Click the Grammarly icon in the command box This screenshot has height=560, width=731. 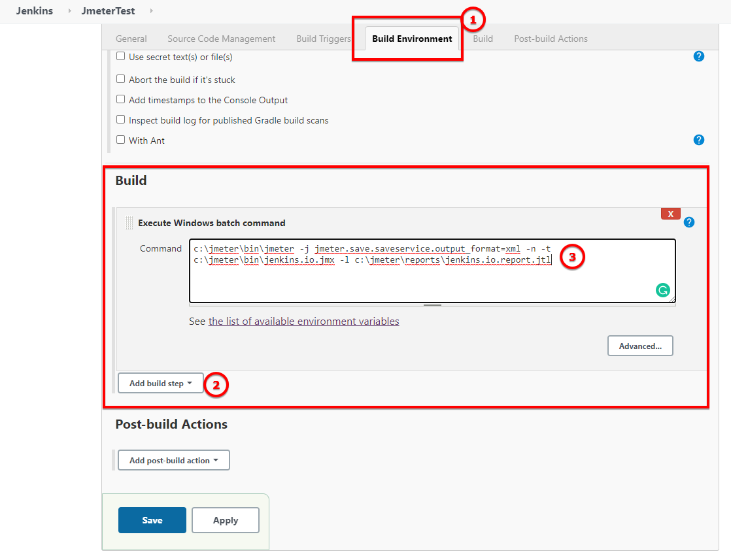tap(663, 289)
